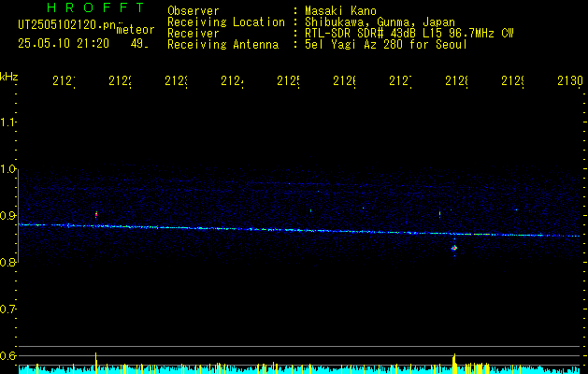Click the date 25.05.10 21:20 label
Image resolution: width=588 pixels, height=374 pixels.
point(64,44)
